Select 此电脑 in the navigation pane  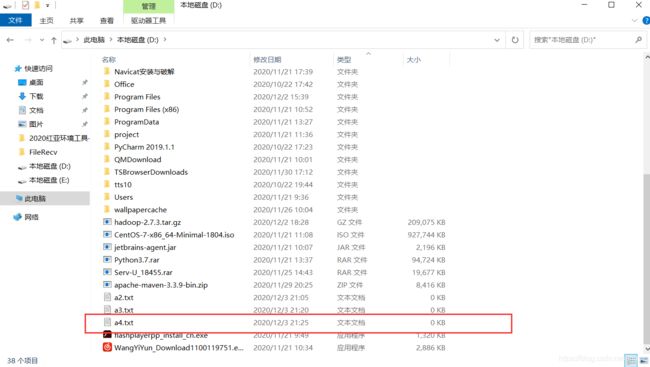pos(45,199)
